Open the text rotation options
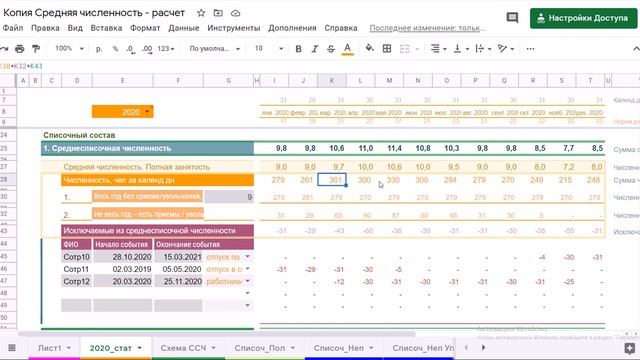This screenshot has height=360, width=640. point(506,49)
